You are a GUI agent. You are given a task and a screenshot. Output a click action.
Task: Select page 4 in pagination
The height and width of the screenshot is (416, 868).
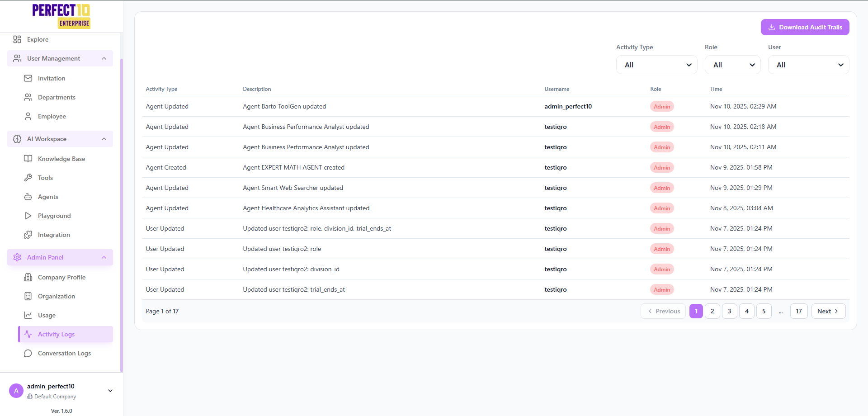(747, 311)
